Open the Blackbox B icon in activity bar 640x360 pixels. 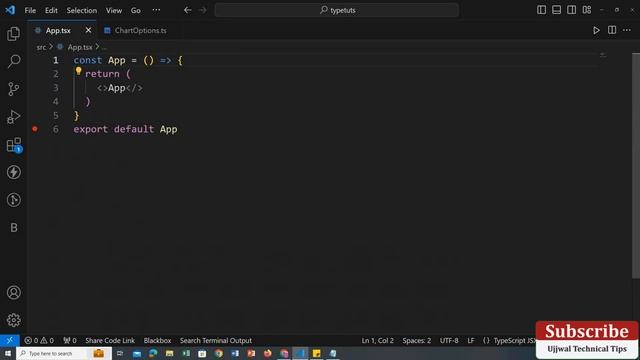pyautogui.click(x=13, y=227)
